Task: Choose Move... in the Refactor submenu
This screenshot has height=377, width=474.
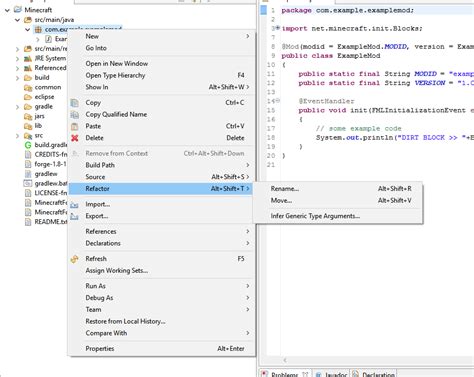Action: (x=338, y=200)
